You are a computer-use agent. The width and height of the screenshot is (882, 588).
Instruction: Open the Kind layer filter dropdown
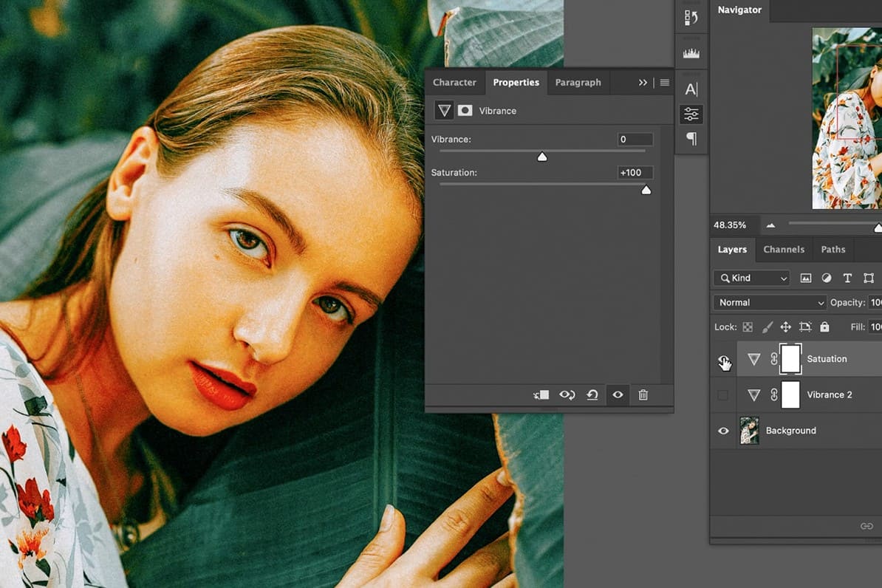(751, 278)
